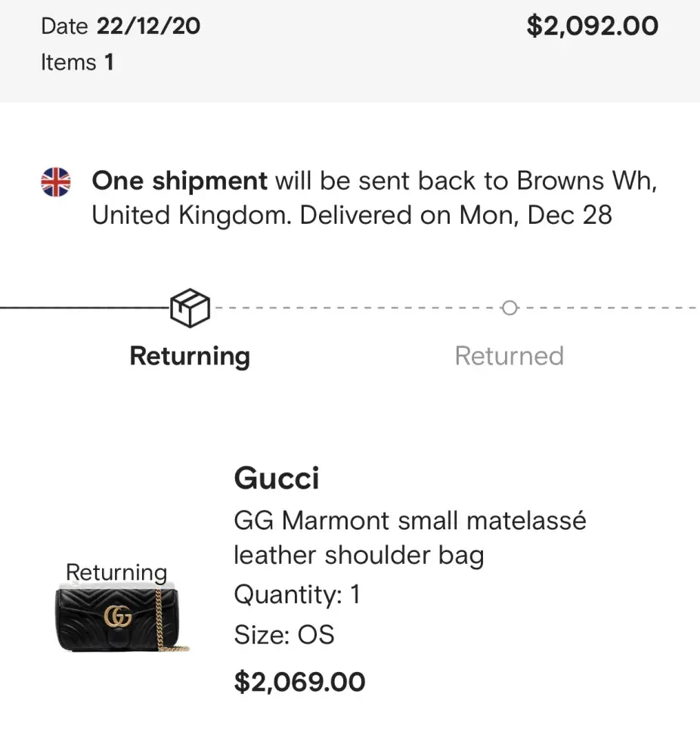Click the Returned step circle marker
700x756 pixels.
[510, 308]
